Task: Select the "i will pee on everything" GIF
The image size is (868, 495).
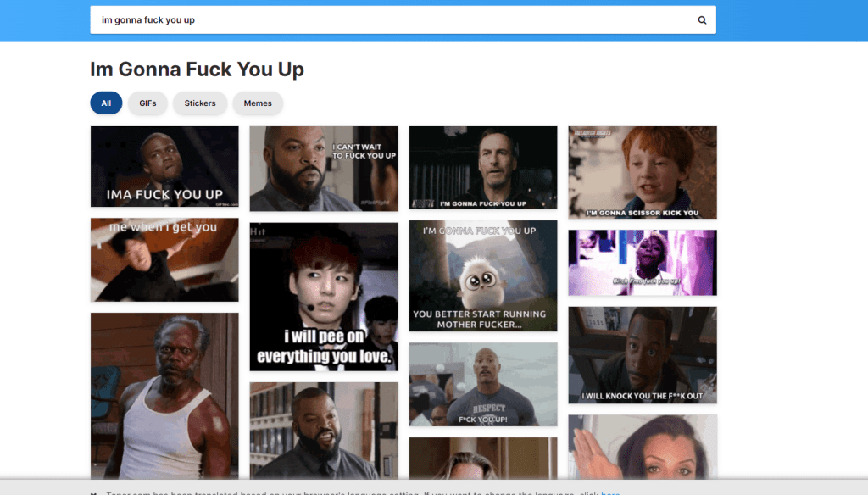Action: 324,297
